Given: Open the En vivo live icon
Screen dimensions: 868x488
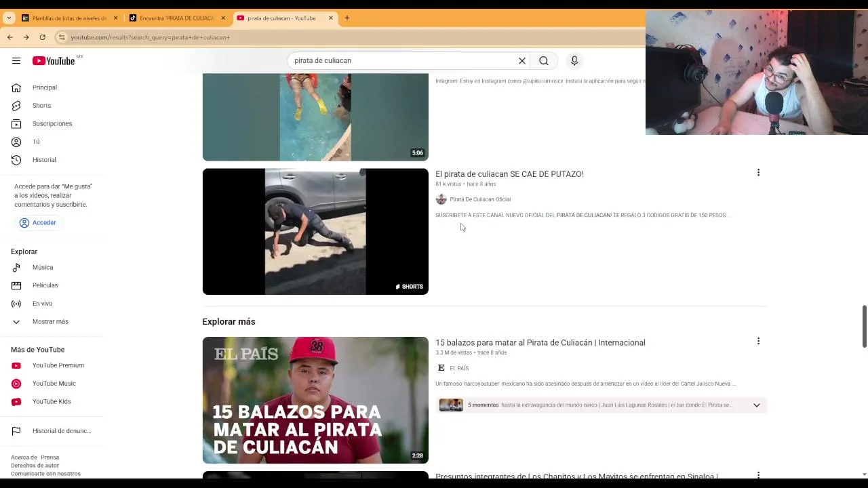Looking at the screenshot, I should coord(16,304).
